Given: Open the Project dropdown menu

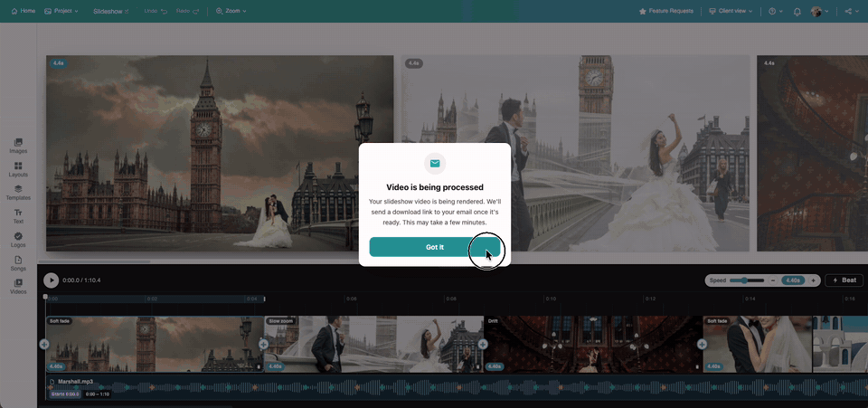Looking at the screenshot, I should click(61, 11).
